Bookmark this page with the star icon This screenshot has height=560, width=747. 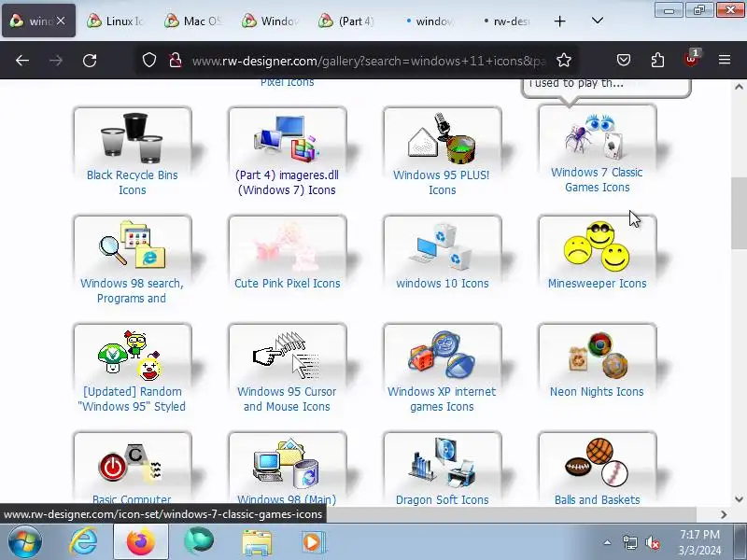[x=564, y=60]
